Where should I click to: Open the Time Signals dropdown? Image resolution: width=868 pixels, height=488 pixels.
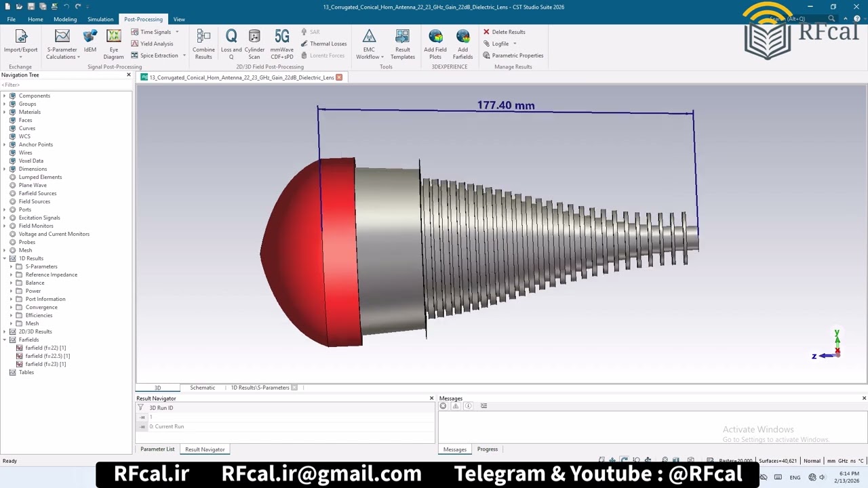pos(177,32)
